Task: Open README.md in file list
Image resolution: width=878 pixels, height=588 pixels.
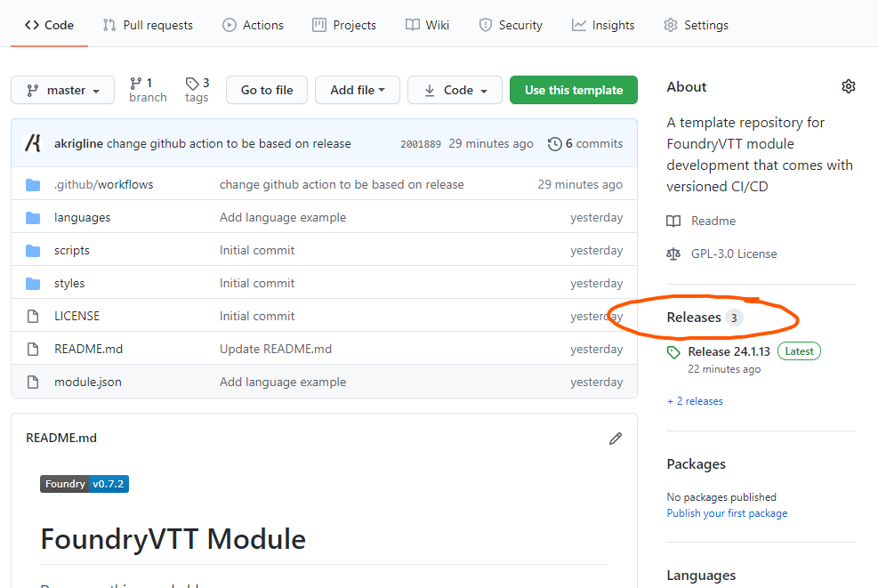Action: click(88, 349)
